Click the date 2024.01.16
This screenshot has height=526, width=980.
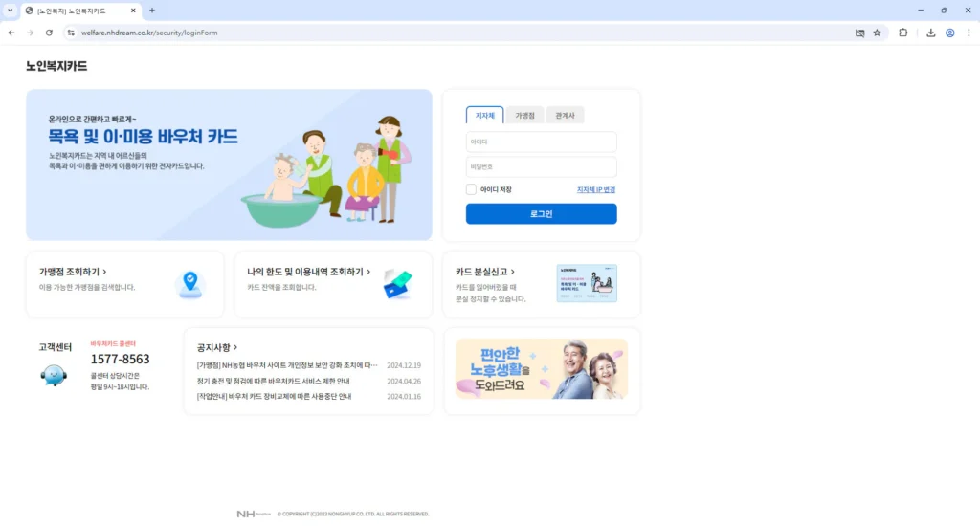(x=404, y=396)
